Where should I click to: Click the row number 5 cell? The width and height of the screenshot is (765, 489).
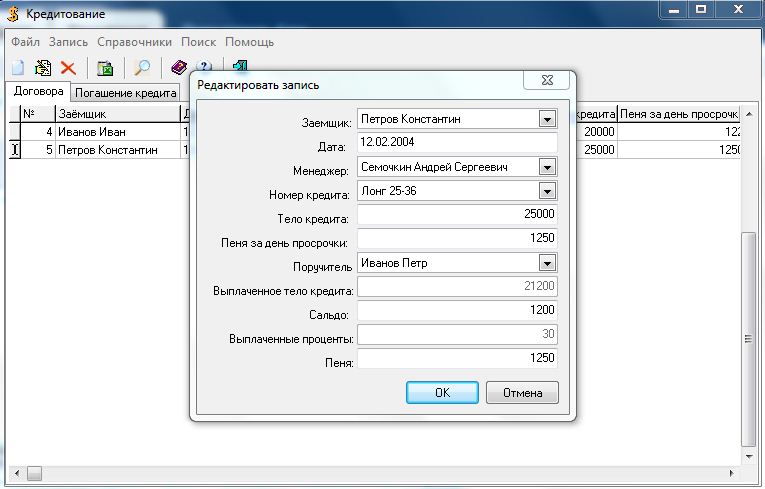pyautogui.click(x=38, y=150)
